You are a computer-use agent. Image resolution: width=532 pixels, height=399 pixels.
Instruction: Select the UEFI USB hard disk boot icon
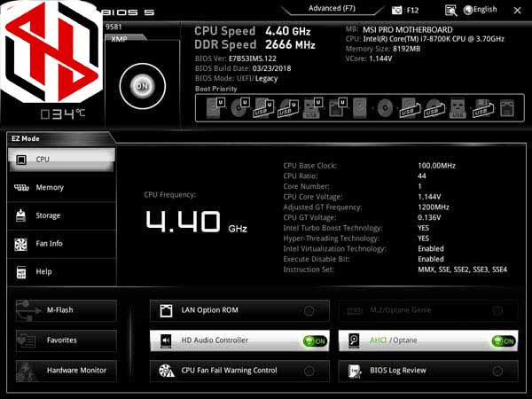point(263,108)
